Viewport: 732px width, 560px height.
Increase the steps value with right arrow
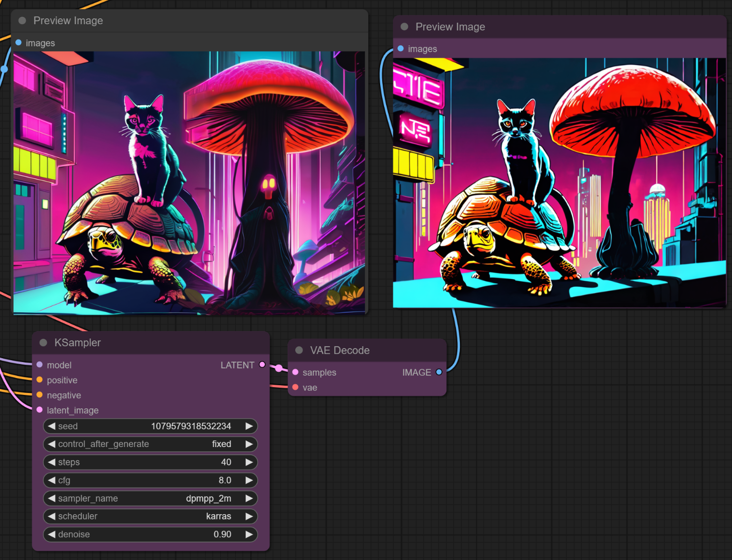[x=249, y=462]
